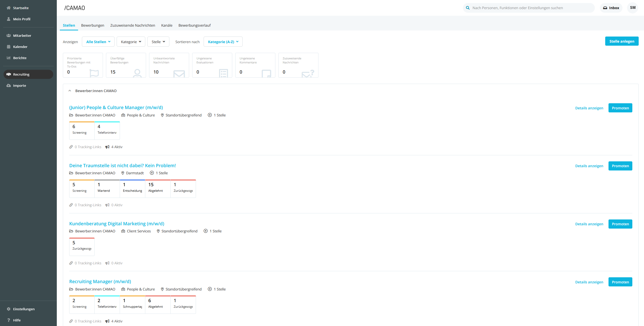Show details for Junior People & Culture Manager
Viewport: 644px width, 326px height.
coord(589,108)
